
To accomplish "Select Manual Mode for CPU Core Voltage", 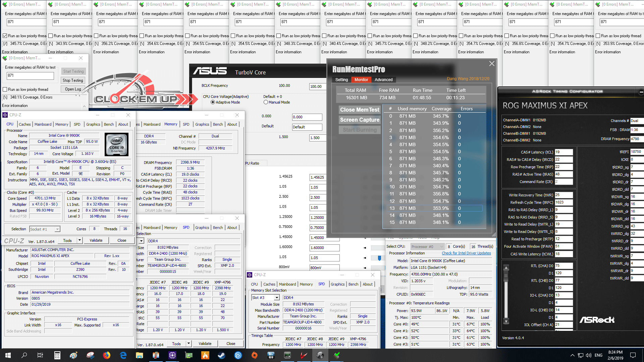I will pyautogui.click(x=266, y=102).
